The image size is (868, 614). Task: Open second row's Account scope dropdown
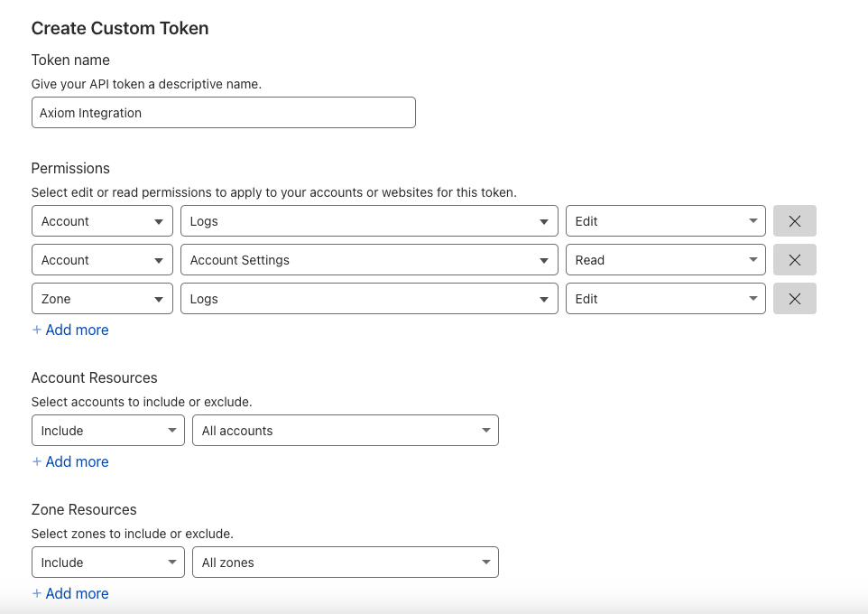pos(103,260)
